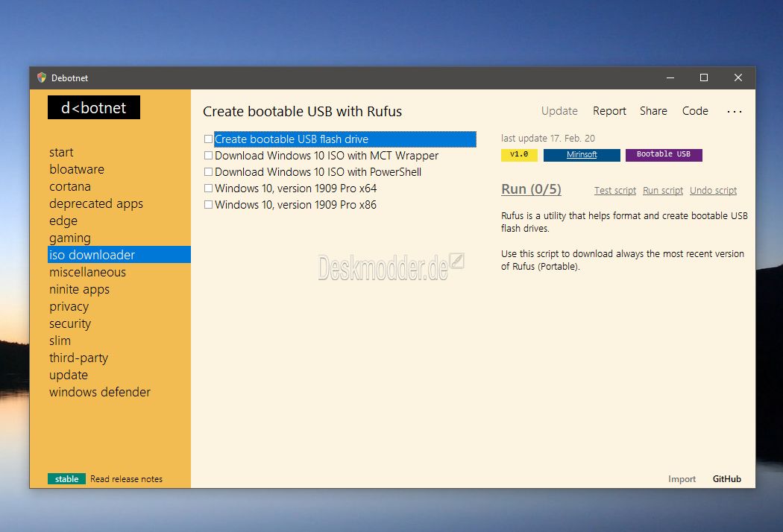Screen dimensions: 783x532
Task: Close the Debotnet window
Action: 738,77
